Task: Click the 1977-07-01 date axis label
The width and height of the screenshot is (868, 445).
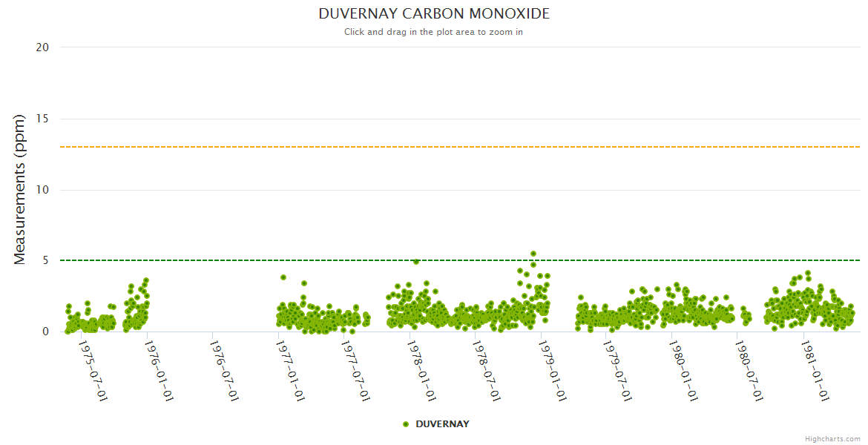Action: coord(355,371)
